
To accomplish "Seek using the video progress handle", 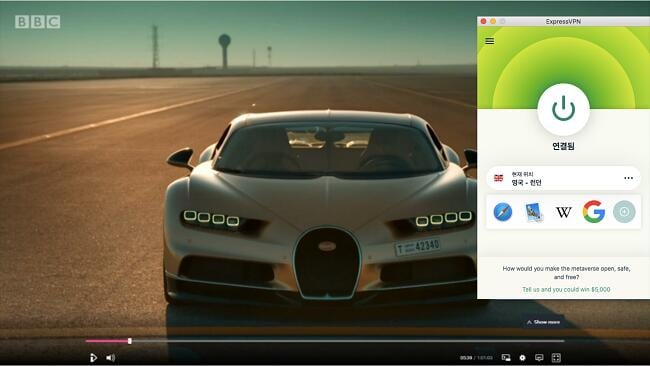I will tap(130, 341).
